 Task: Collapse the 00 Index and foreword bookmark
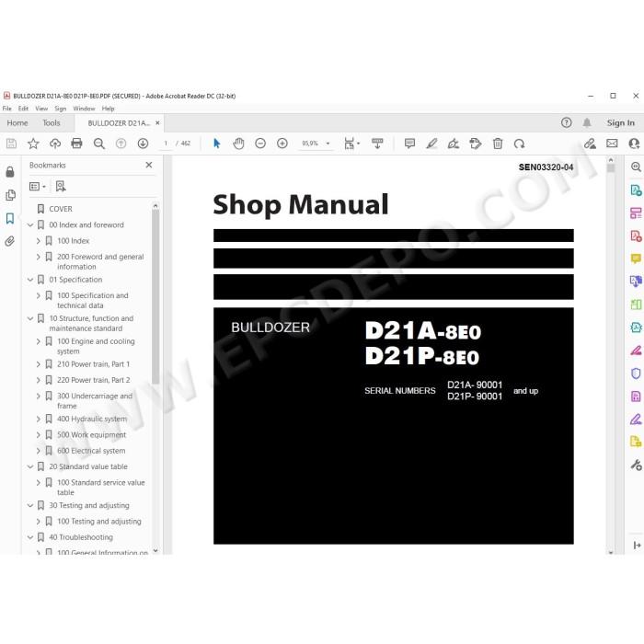30,225
